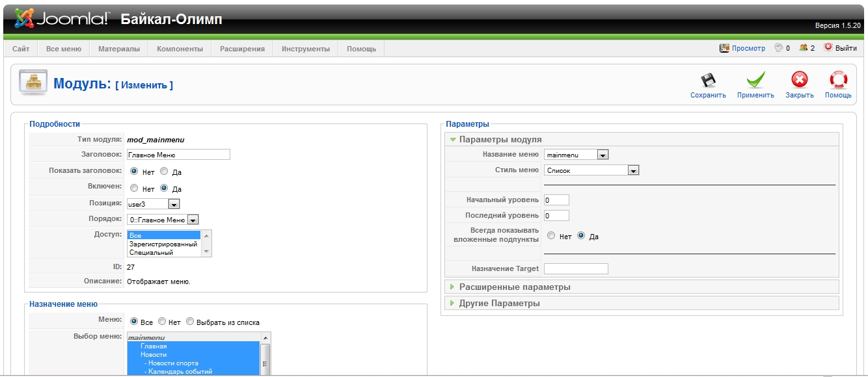The width and height of the screenshot is (868, 377).
Task: Click the Preview (Просмотр) icon in the top bar
Action: [x=725, y=48]
